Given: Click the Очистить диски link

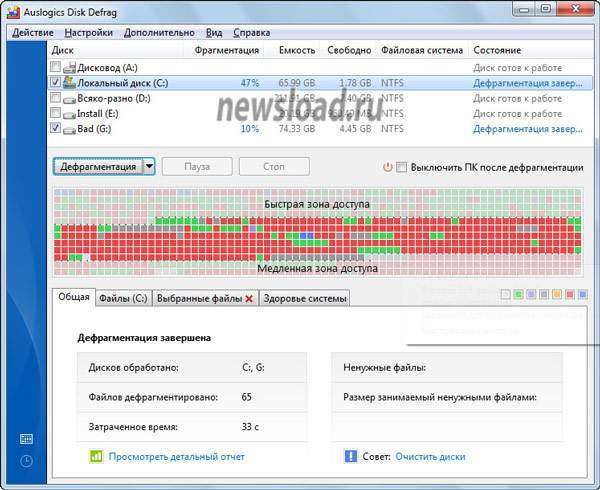Looking at the screenshot, I should point(430,457).
